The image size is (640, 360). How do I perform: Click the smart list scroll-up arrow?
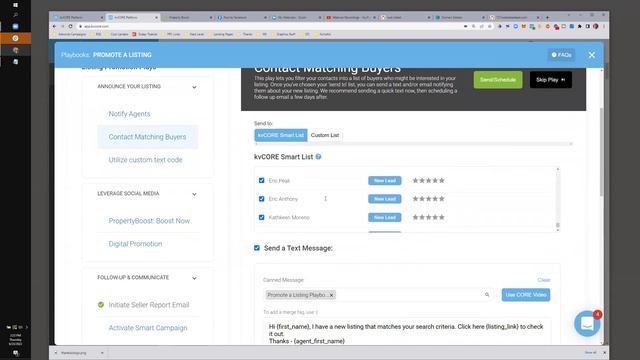point(558,169)
